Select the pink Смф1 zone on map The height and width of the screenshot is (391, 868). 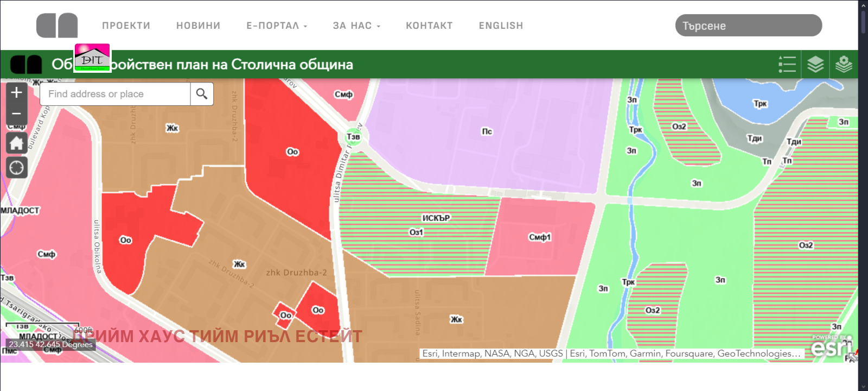point(539,237)
